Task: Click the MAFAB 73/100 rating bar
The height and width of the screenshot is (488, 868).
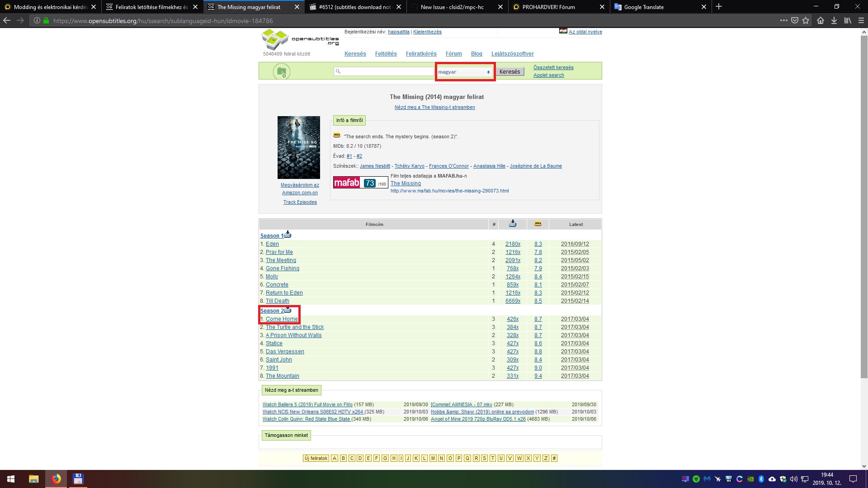Action: tap(360, 183)
